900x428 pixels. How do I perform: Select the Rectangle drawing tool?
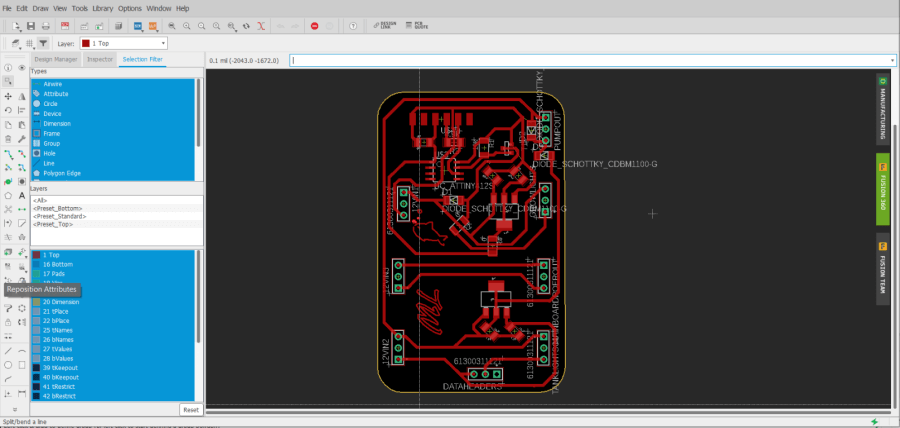22,365
